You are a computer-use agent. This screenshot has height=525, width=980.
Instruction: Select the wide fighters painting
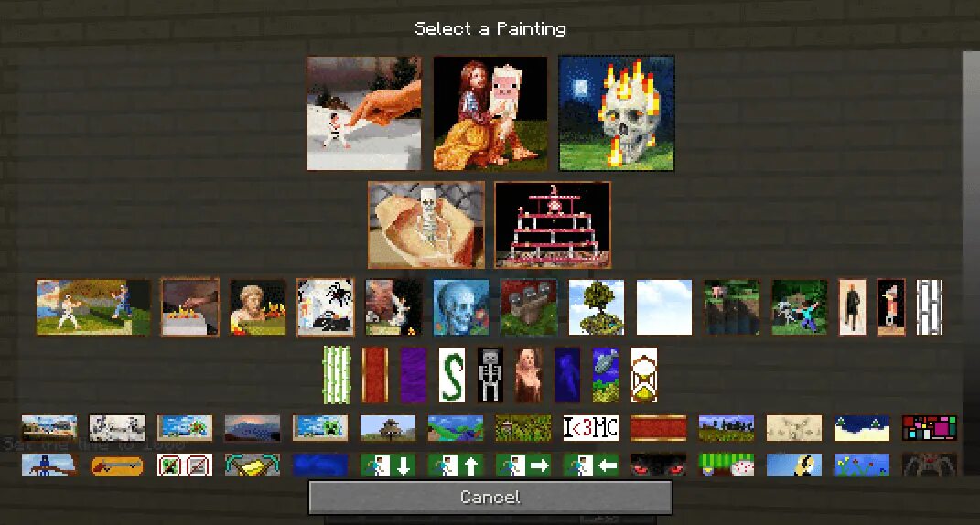[x=93, y=307]
